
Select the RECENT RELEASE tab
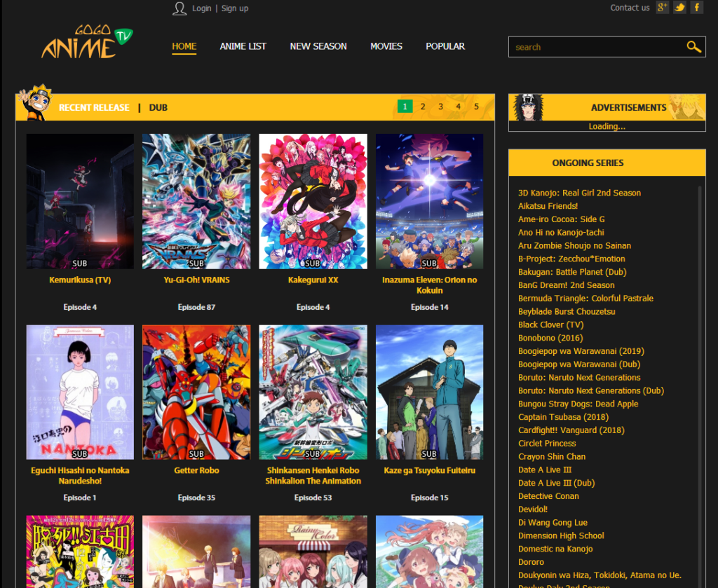coord(95,107)
